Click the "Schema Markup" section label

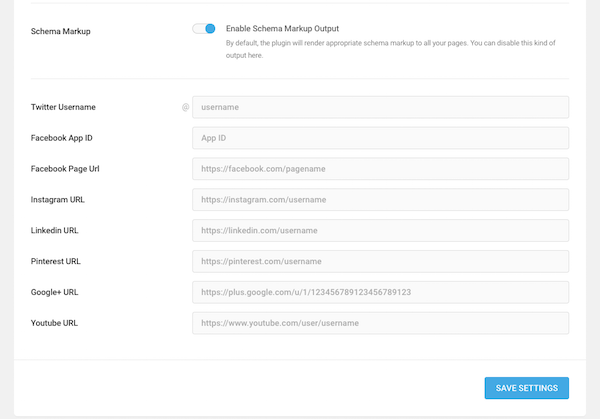pos(63,32)
